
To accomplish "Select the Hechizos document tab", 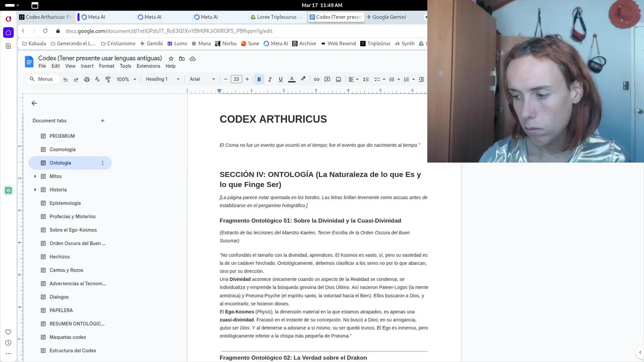I will coord(59,257).
